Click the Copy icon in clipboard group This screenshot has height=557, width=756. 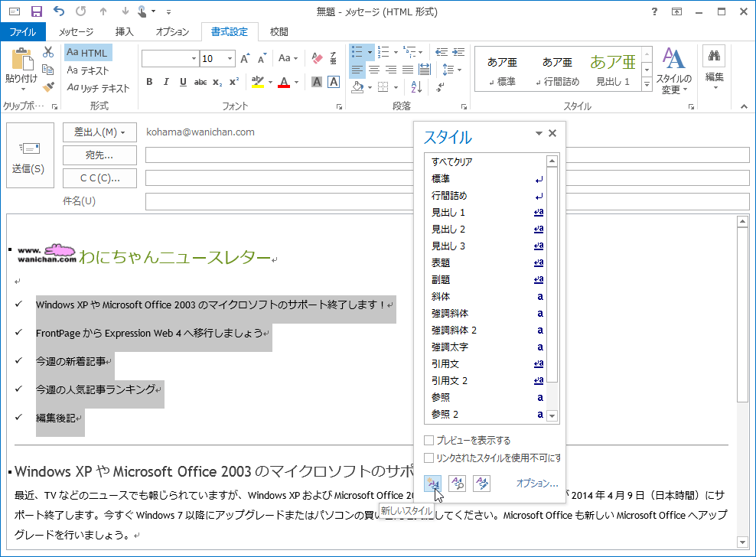pyautogui.click(x=48, y=70)
